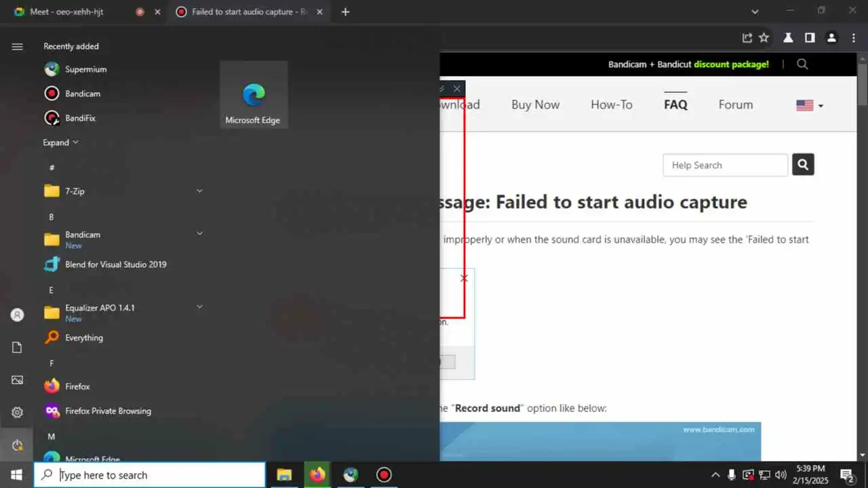Viewport: 868px width, 488px height.
Task: Open Pictures from the Start sidebar
Action: pyautogui.click(x=18, y=380)
